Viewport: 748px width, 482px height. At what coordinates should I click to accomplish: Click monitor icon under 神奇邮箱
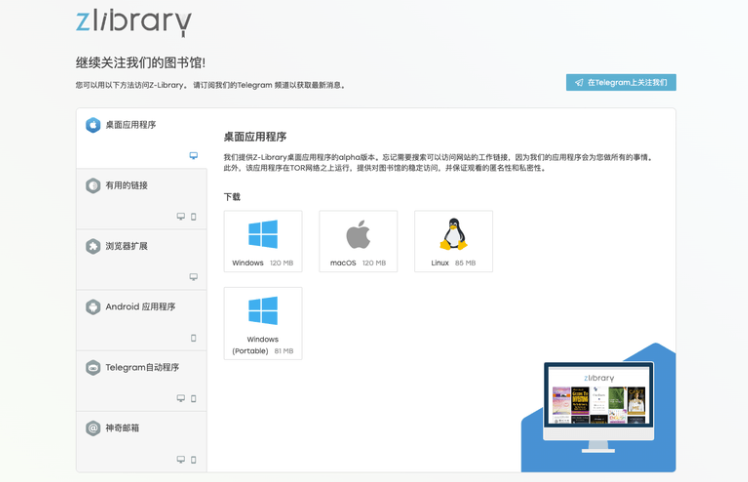[x=181, y=459]
